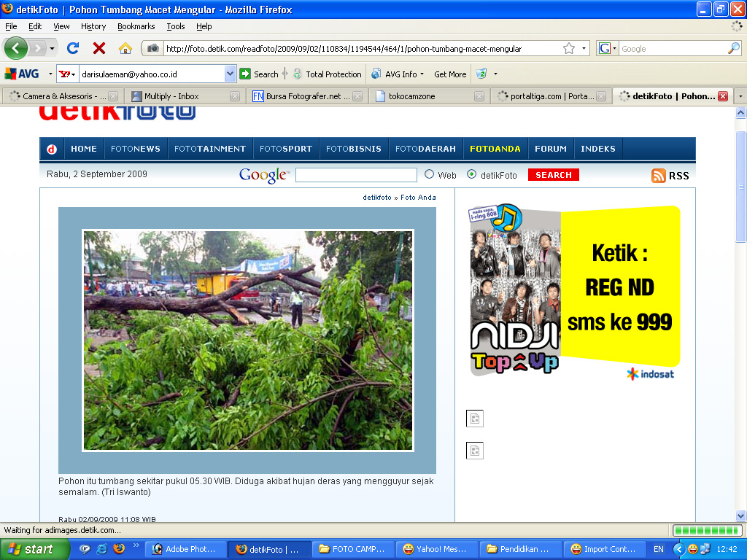Open the Edit menu
This screenshot has height=560, width=747.
click(35, 27)
